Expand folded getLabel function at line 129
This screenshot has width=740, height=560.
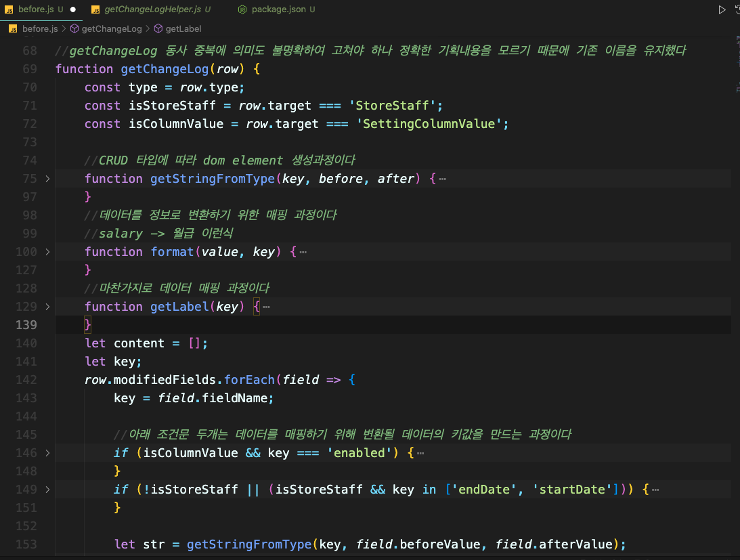(47, 307)
